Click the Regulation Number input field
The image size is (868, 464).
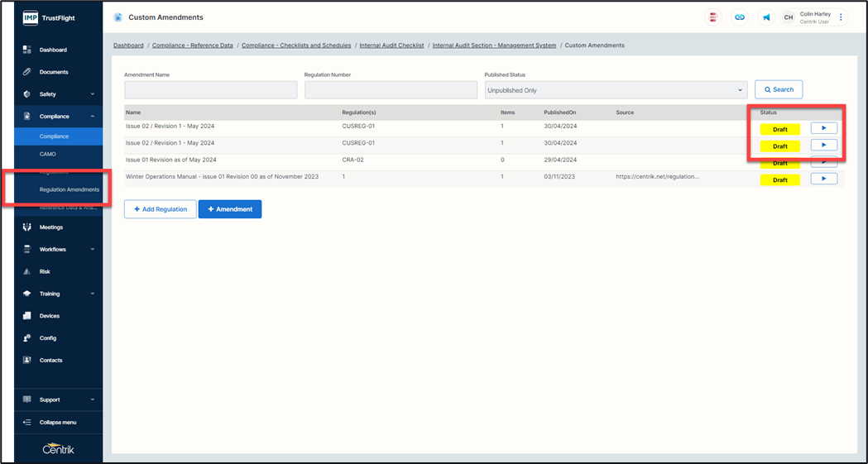pos(391,90)
